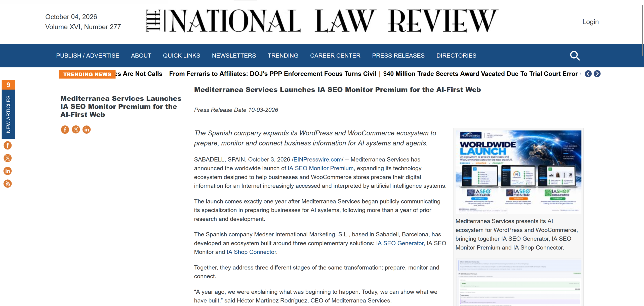
Task: Open the IA Shop Connector link
Action: [x=251, y=252]
